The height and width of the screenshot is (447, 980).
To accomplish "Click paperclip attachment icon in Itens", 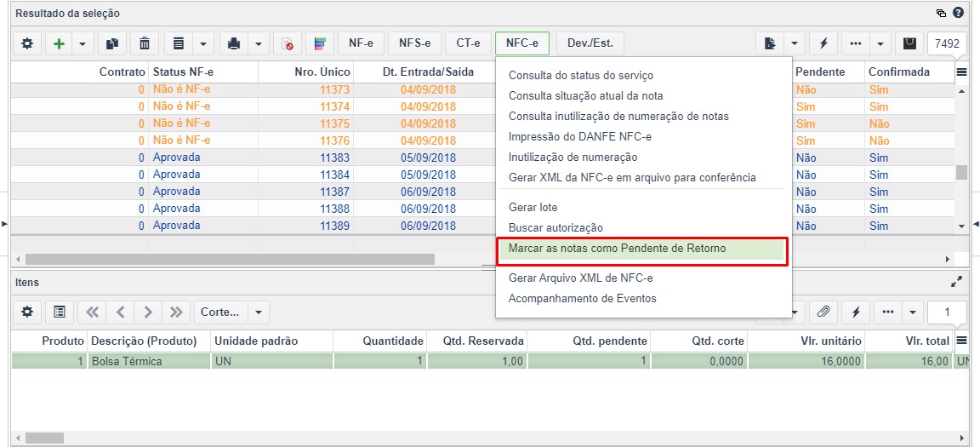I will [823, 312].
